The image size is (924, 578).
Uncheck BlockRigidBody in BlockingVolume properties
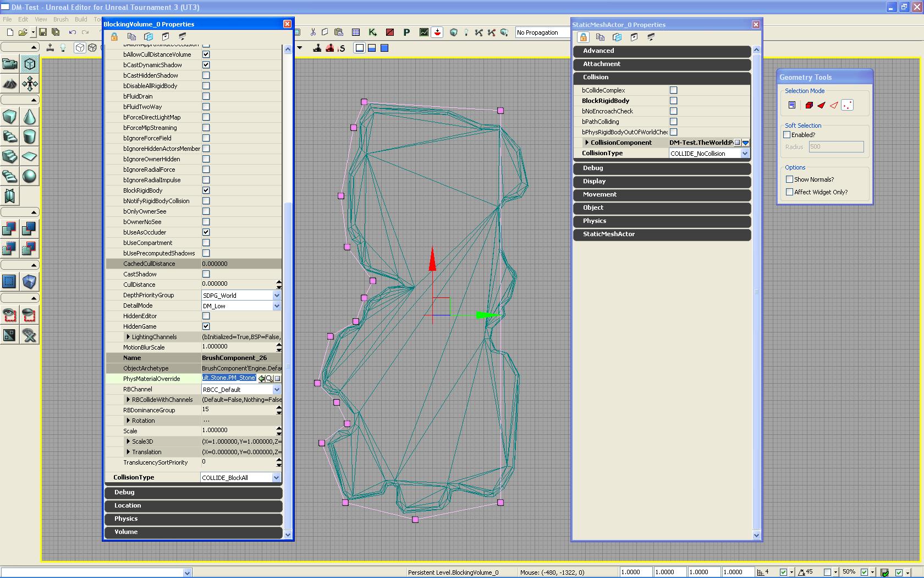point(206,190)
